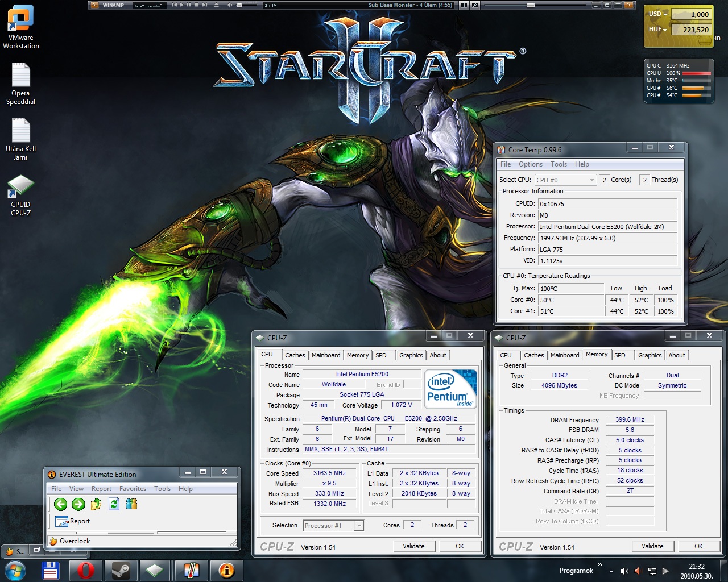Viewport: 728px width, 582px height.
Task: Open the HUF currency dropdown in the gadget
Action: tap(658, 29)
